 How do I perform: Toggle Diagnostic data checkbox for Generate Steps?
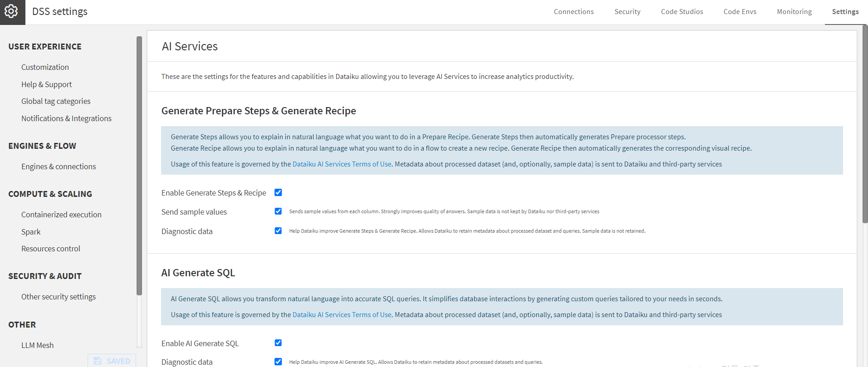(x=278, y=231)
